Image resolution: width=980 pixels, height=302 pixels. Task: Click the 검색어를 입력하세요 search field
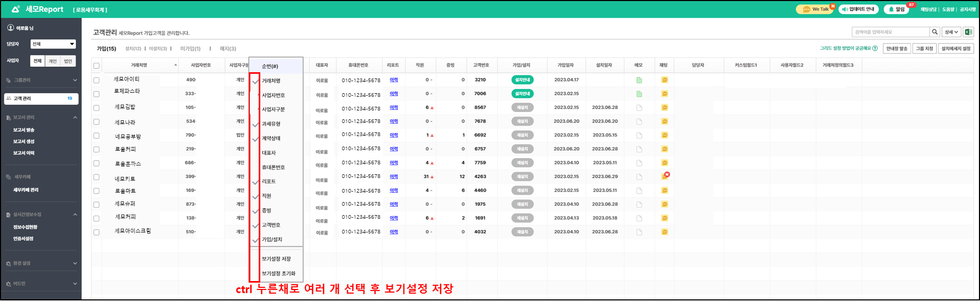[890, 32]
